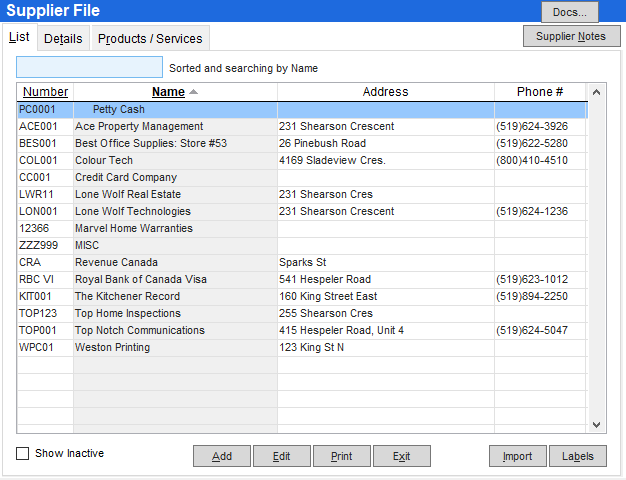Print the supplier list
626x480 pixels.
pos(341,456)
